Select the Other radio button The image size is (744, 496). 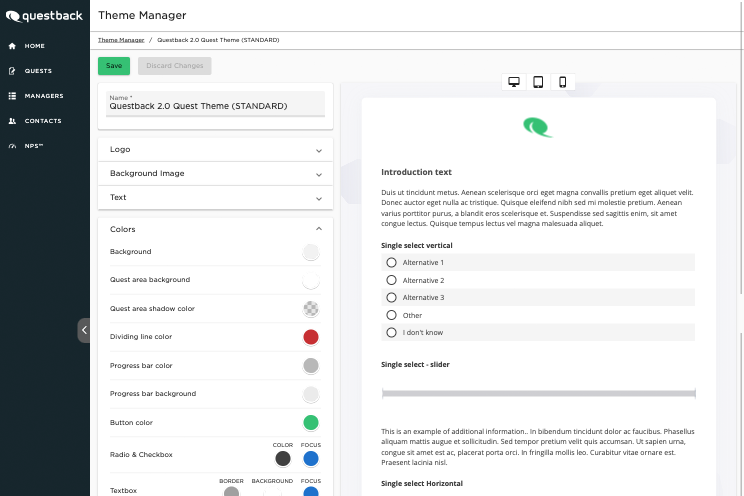coord(391,315)
